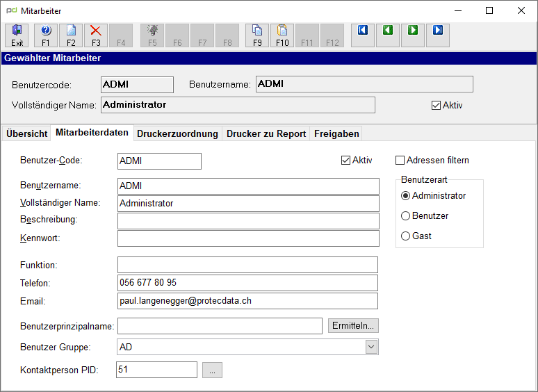This screenshot has height=392, width=538.
Task: Click the disabled F12 toolbar button
Action: 332,35
